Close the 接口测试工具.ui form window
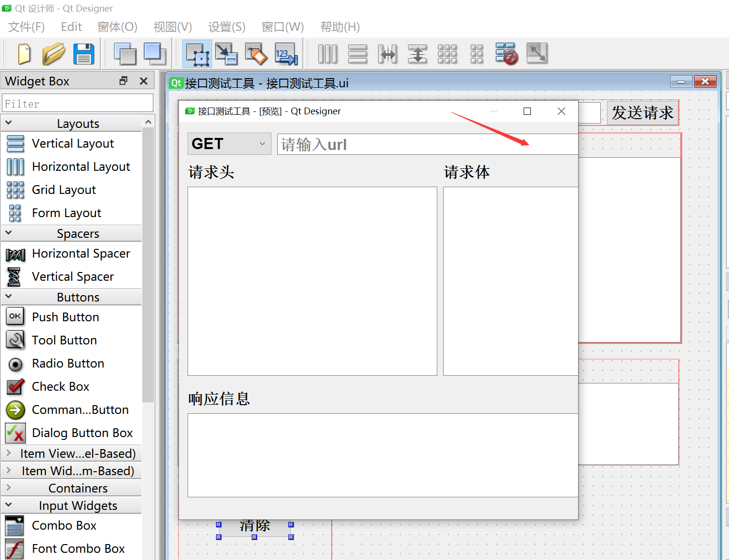 pos(705,82)
